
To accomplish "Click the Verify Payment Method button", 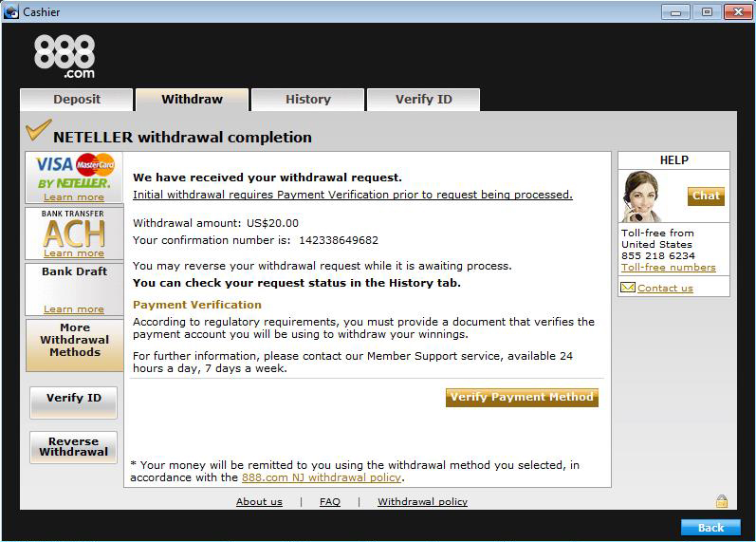I will (522, 397).
